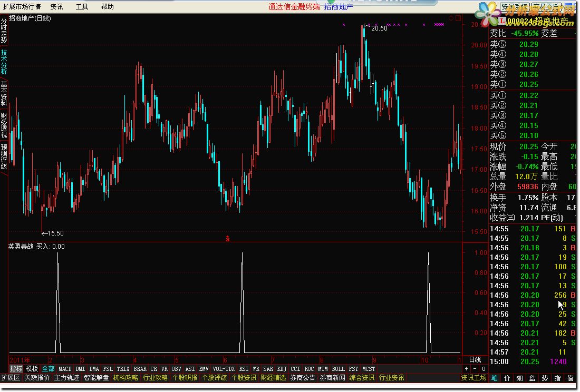
Task: Choose the VOL-TDX indicator
Action: tap(224, 369)
